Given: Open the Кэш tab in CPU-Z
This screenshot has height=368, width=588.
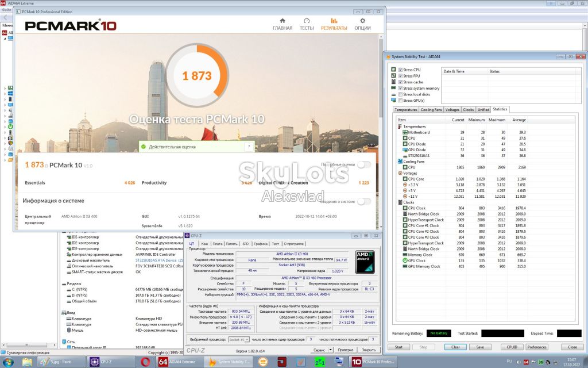Looking at the screenshot, I should [x=204, y=244].
